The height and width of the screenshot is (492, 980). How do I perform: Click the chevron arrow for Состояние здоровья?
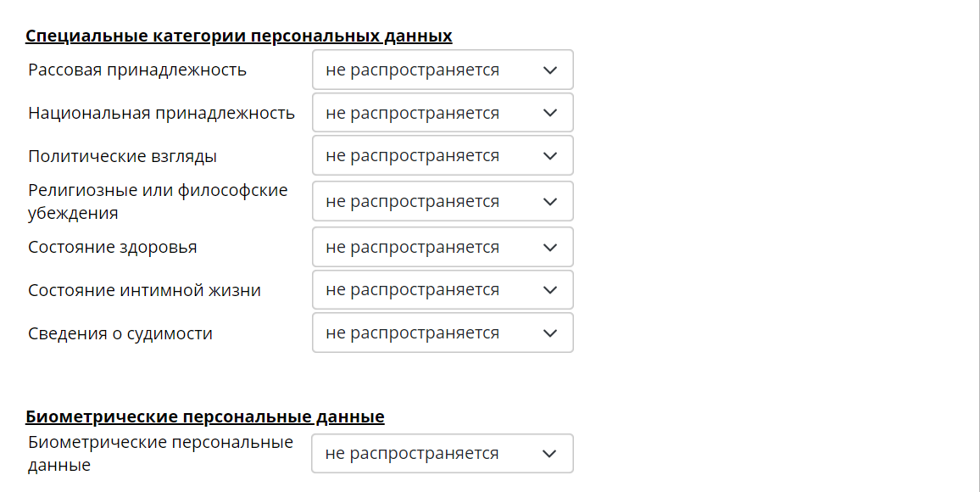pos(549,248)
